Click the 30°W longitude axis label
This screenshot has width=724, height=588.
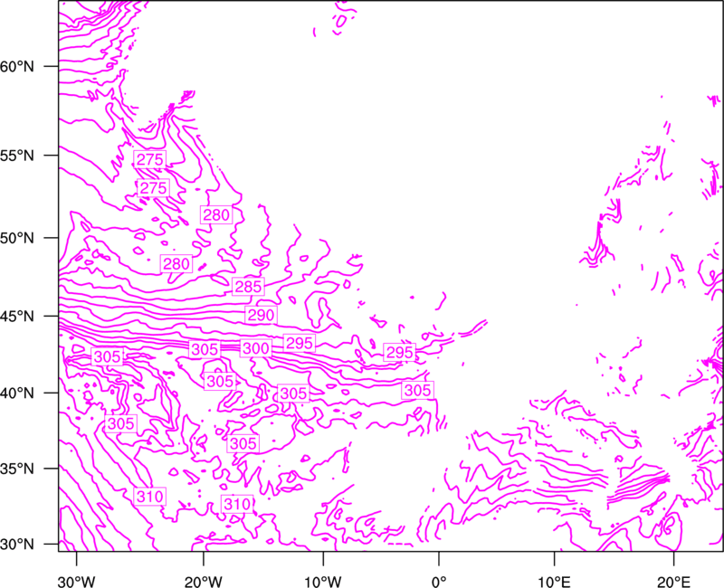76,582
